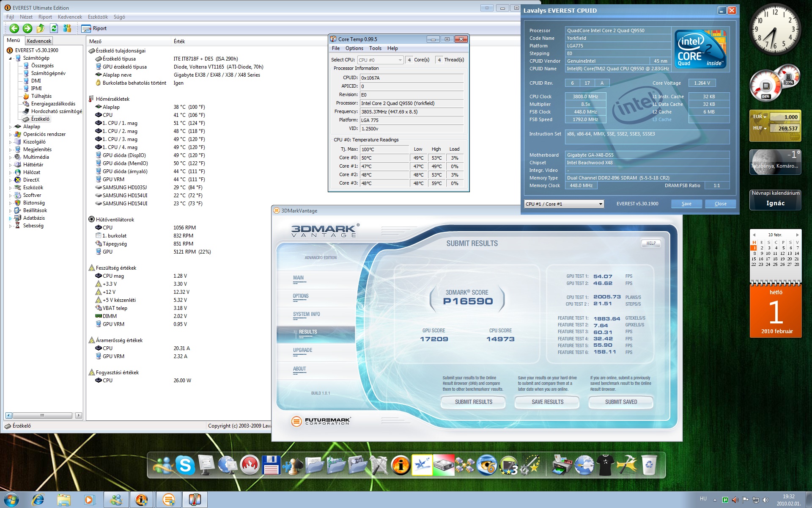812x508 pixels.
Task: Open the black t-shirt dock icon
Action: (606, 465)
